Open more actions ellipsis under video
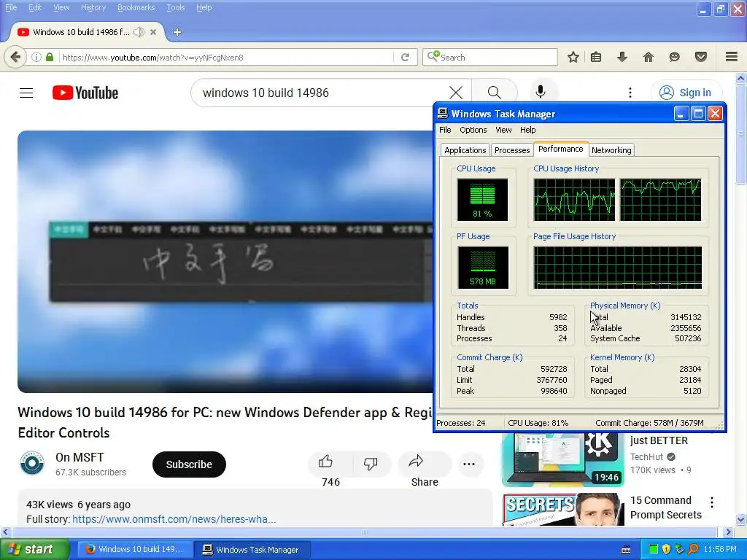Image resolution: width=747 pixels, height=560 pixels. (x=469, y=464)
